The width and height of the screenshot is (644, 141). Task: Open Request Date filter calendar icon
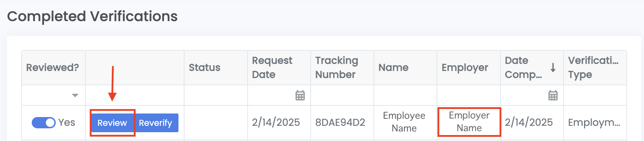[x=300, y=95]
